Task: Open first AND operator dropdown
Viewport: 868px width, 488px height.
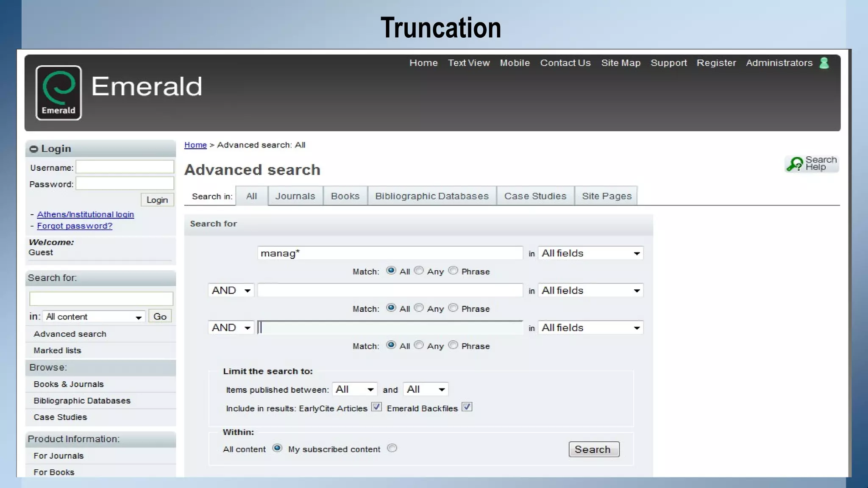Action: 231,291
